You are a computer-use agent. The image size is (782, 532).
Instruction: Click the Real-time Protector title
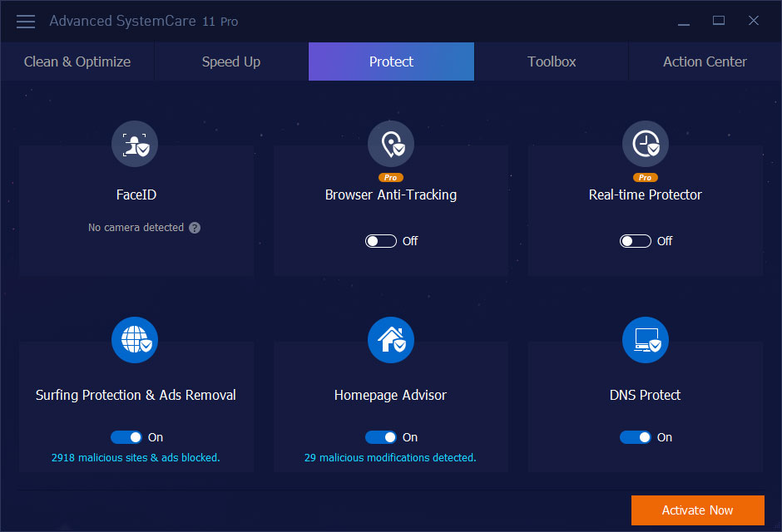click(646, 195)
